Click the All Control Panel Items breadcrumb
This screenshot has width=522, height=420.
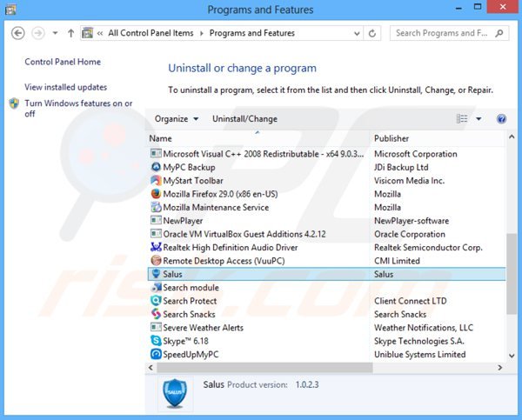(151, 33)
